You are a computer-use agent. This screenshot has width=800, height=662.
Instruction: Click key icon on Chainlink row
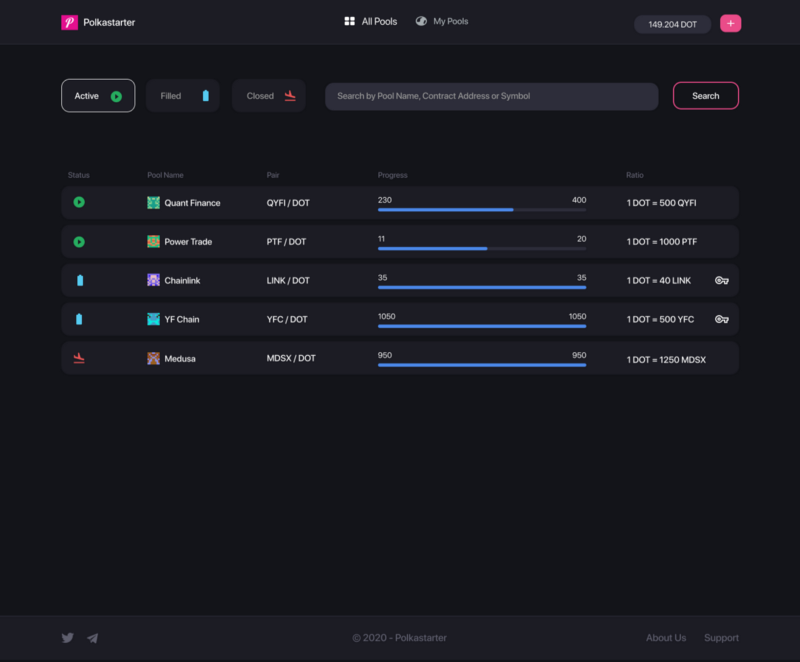[721, 281]
